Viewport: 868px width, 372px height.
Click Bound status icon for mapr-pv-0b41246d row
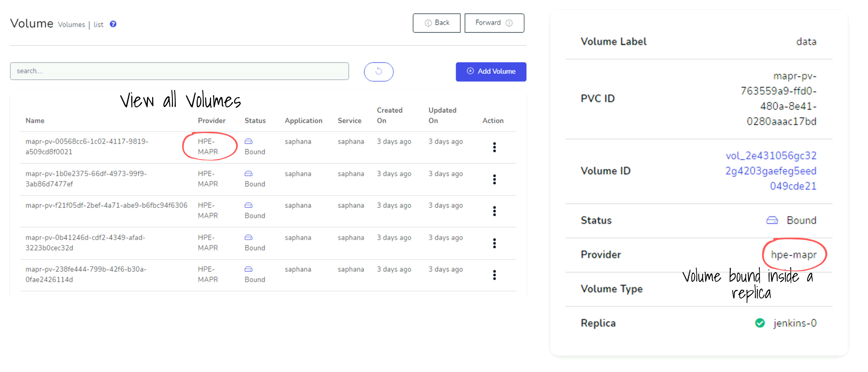click(248, 237)
